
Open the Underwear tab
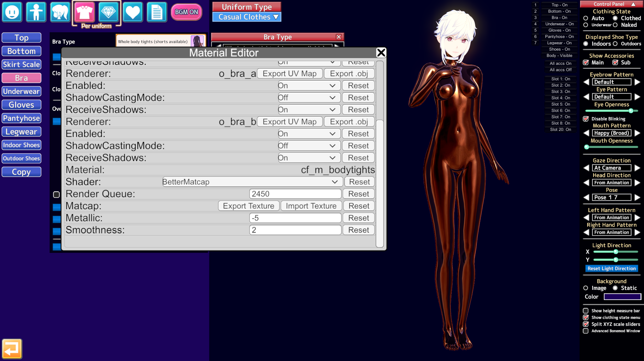click(x=21, y=91)
